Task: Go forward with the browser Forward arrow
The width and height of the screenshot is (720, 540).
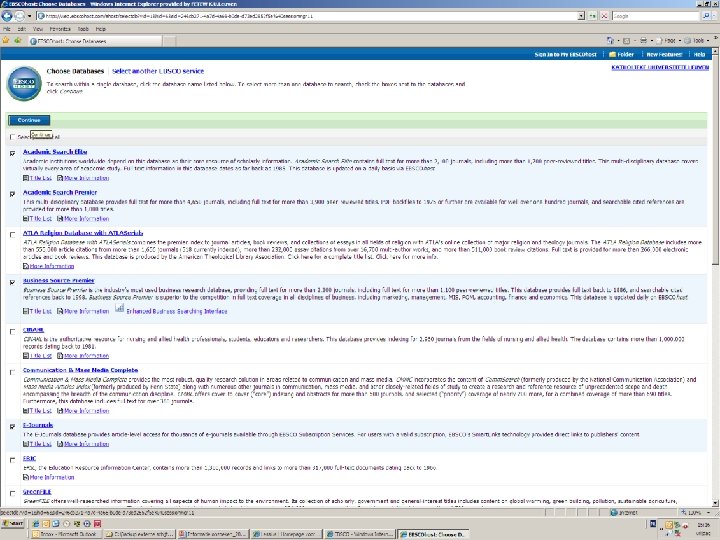Action: (20, 16)
